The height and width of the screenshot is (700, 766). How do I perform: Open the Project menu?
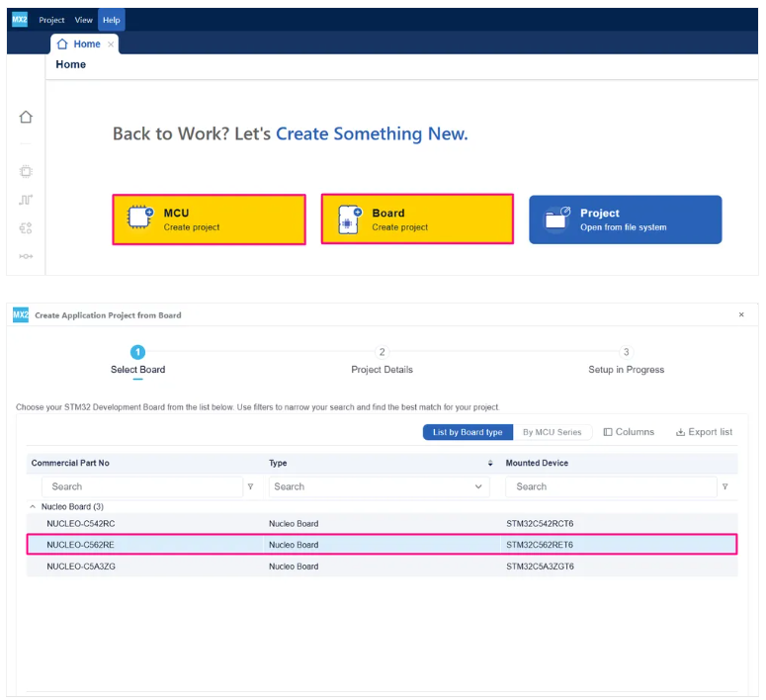(51, 20)
